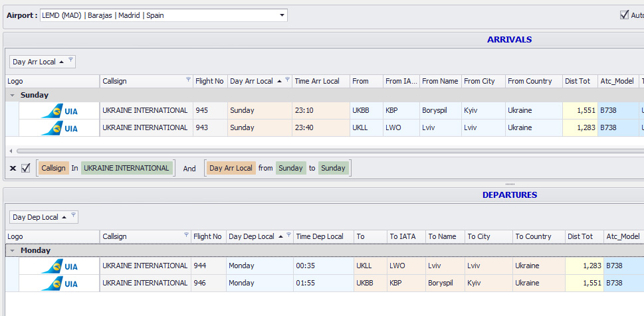Collapse the Monday group in Departures

(13, 250)
